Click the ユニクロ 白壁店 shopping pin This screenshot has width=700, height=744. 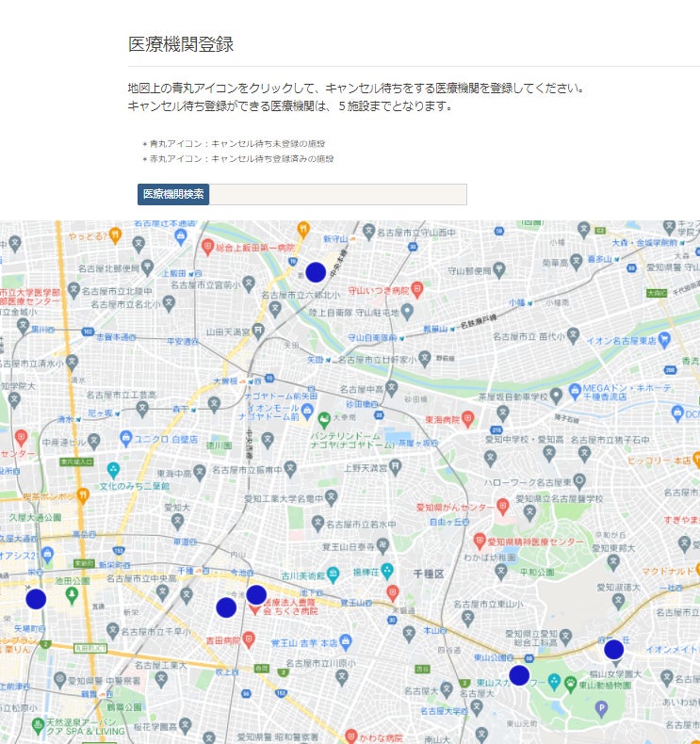pyautogui.click(x=123, y=439)
